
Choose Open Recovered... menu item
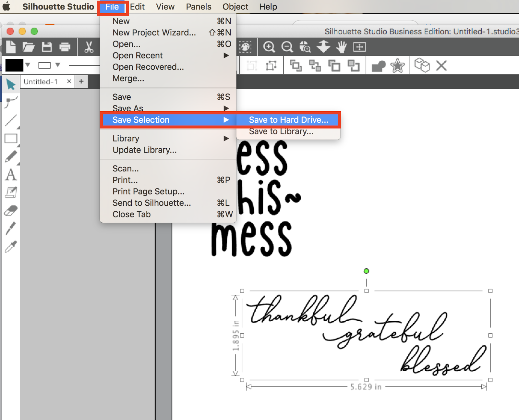168,67
